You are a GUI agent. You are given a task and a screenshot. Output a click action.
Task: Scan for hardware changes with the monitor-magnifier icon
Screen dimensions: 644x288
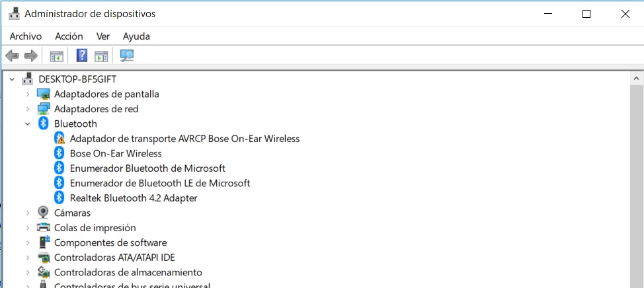pyautogui.click(x=127, y=55)
